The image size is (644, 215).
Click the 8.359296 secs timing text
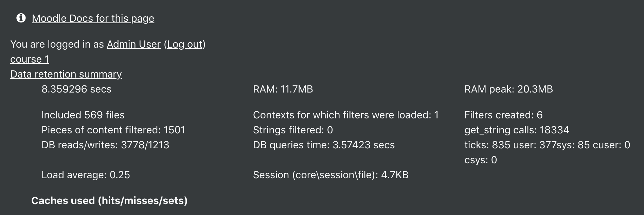[x=76, y=89]
